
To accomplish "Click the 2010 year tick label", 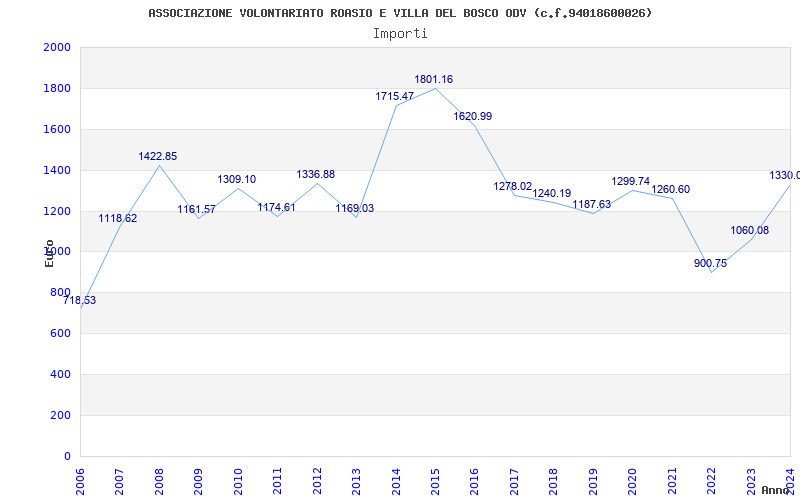I will point(238,478).
